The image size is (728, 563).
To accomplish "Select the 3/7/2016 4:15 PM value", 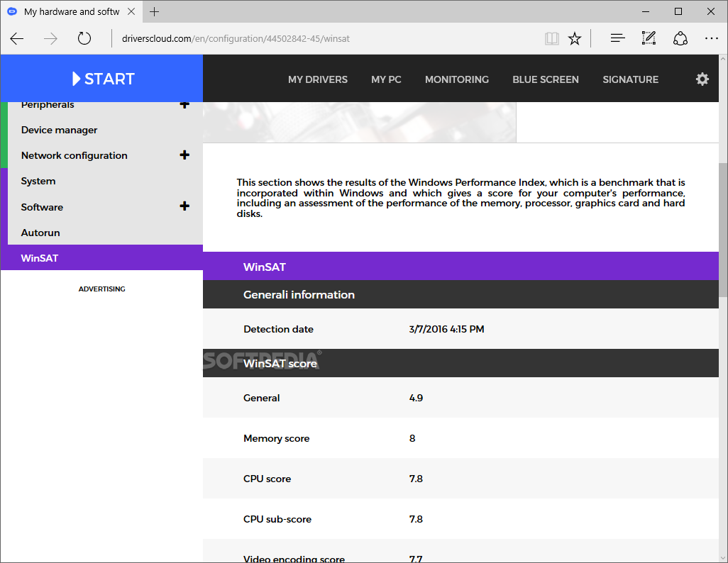I will click(446, 329).
